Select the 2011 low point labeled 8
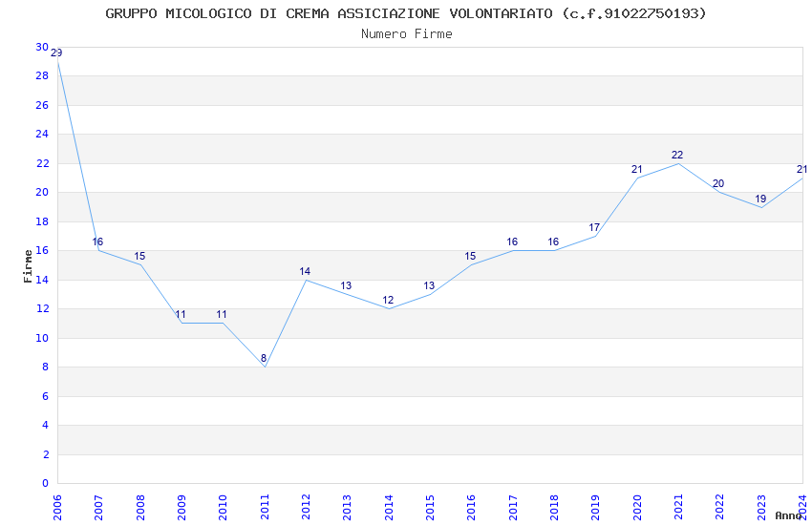The image size is (812, 525). tap(264, 358)
